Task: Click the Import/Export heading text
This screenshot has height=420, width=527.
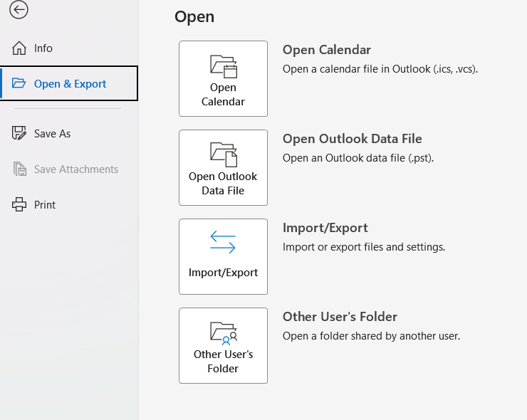Action: (x=325, y=228)
